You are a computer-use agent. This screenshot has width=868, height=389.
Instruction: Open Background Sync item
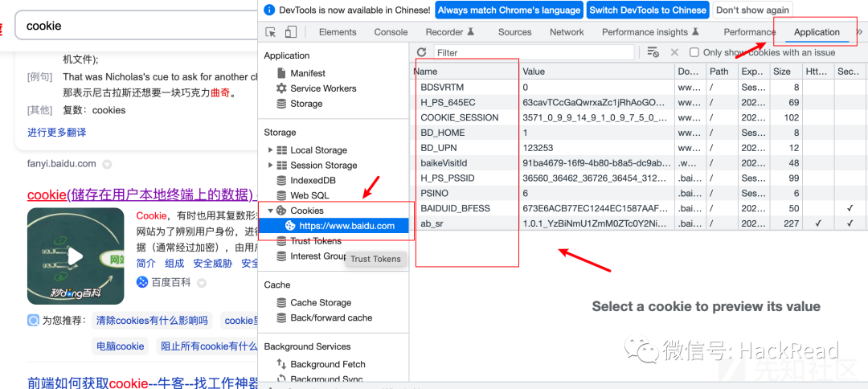pyautogui.click(x=319, y=379)
